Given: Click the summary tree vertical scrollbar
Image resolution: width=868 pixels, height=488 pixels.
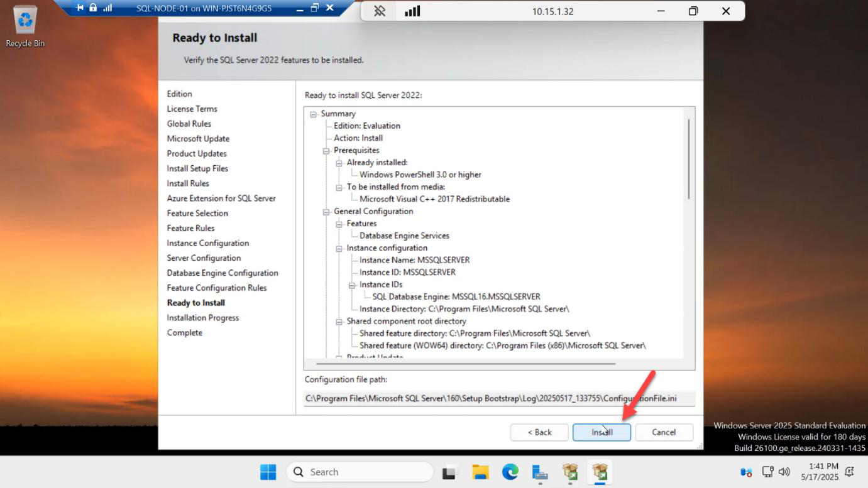Looking at the screenshot, I should 689,158.
